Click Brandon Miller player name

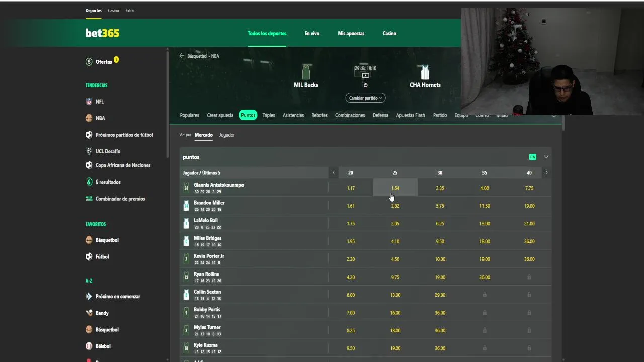tap(209, 203)
